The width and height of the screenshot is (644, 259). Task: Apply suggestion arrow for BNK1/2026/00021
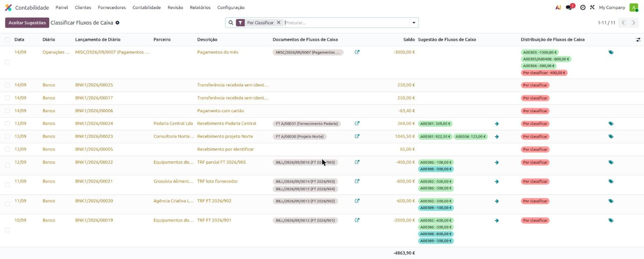coord(497,182)
